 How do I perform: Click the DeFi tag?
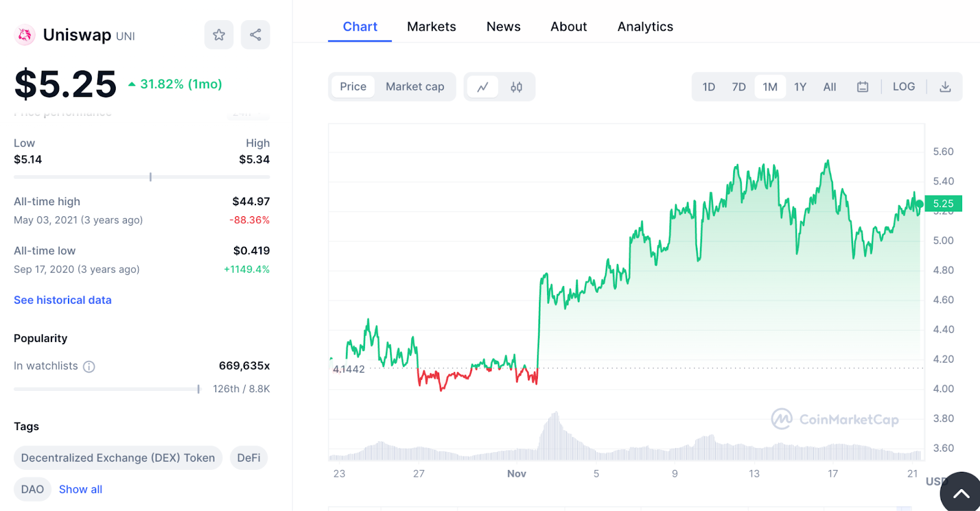249,458
